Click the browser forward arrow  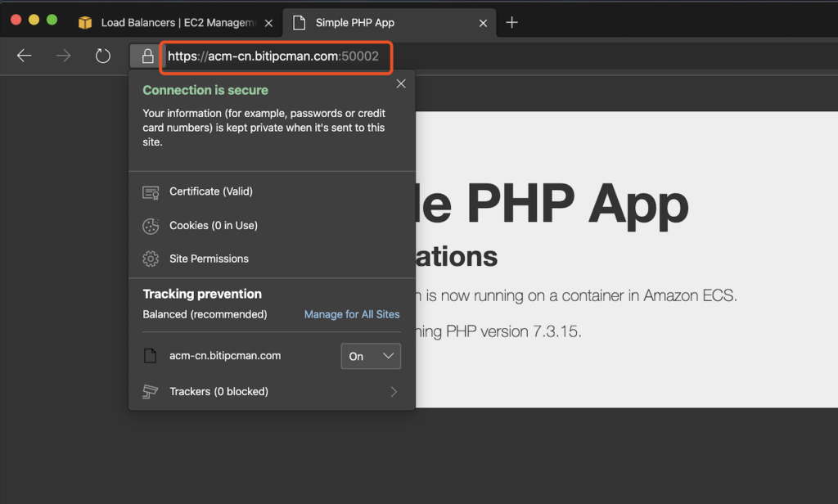[x=63, y=56]
